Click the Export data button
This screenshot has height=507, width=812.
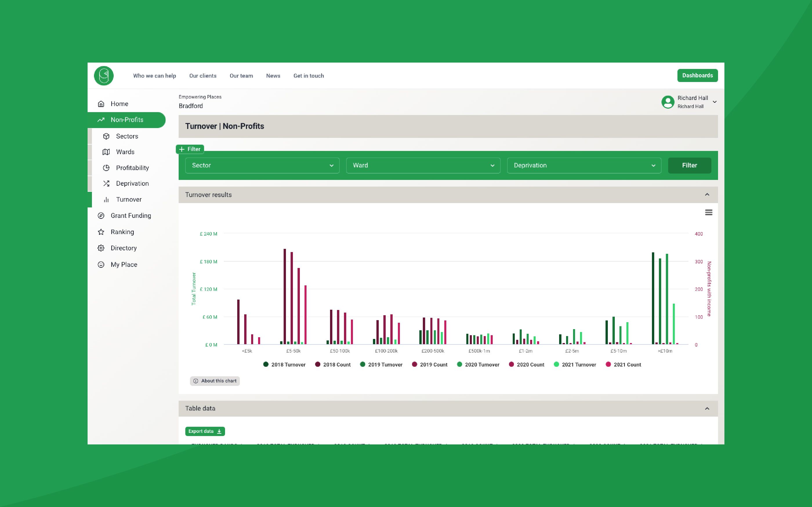205,431
